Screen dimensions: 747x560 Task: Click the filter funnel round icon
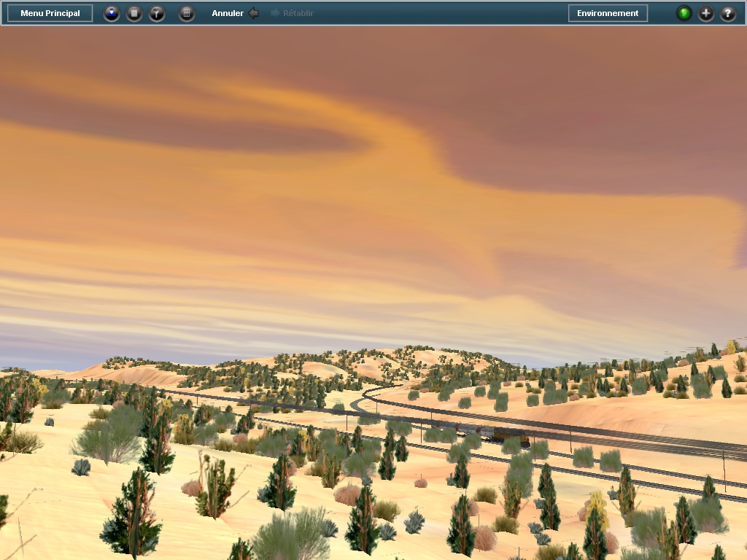pyautogui.click(x=157, y=13)
